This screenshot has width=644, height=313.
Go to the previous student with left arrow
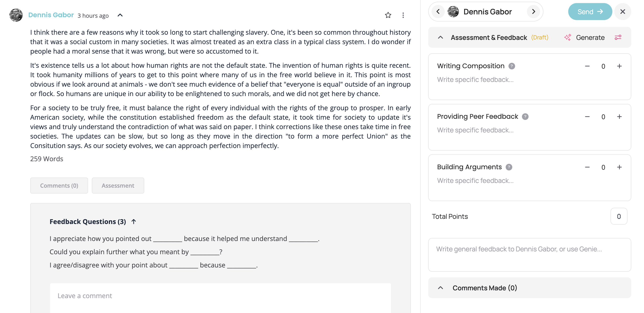(x=438, y=12)
